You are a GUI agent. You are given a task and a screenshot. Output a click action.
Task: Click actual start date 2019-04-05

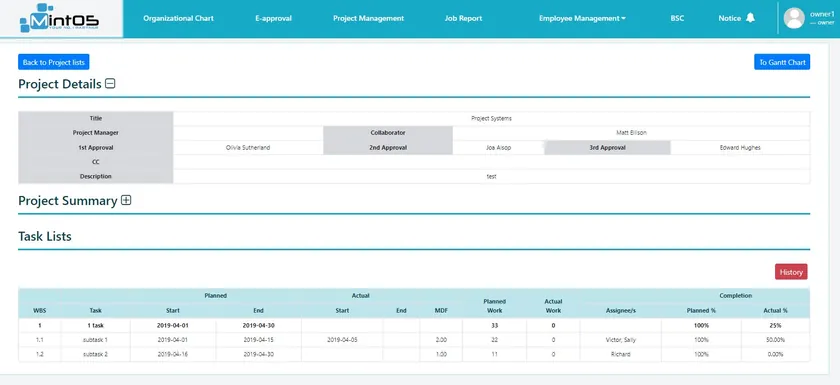(x=342, y=339)
